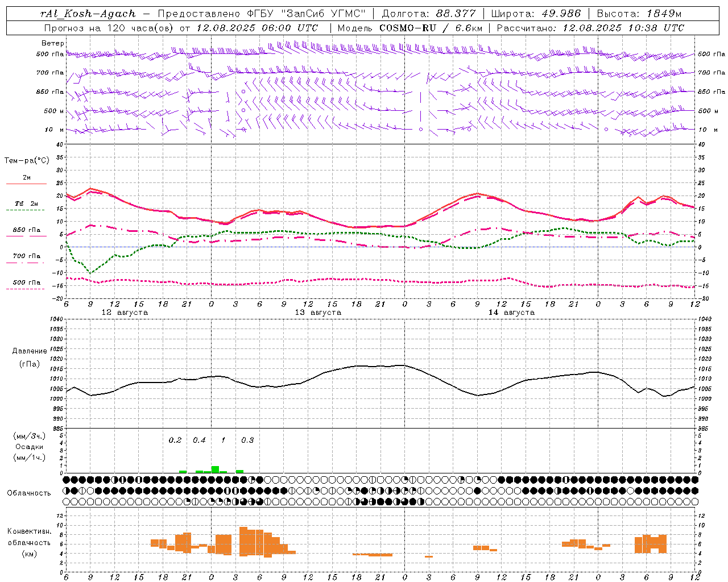
Task: Click the Осадки precipitation label
Action: tap(30, 447)
